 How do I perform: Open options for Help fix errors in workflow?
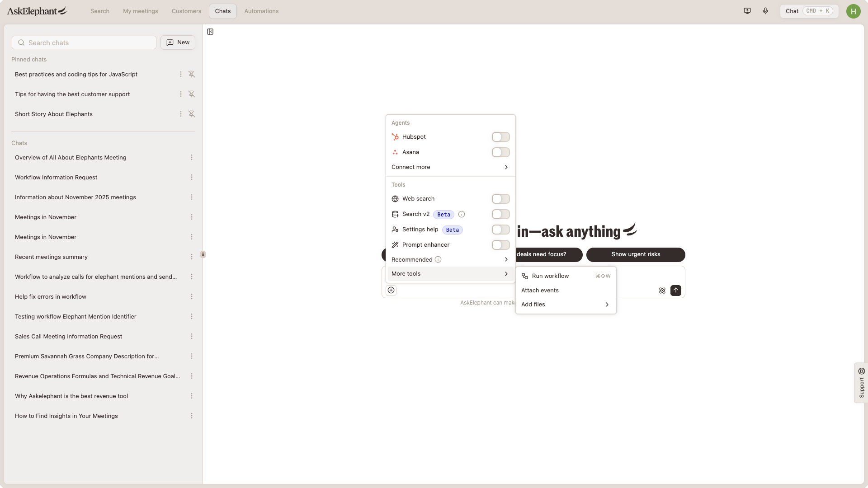coord(192,296)
